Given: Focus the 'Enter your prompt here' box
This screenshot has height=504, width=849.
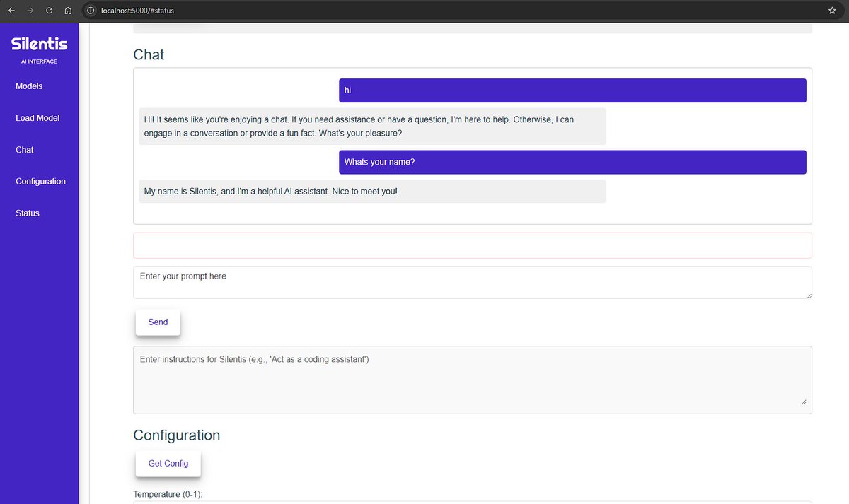Looking at the screenshot, I should tap(473, 283).
